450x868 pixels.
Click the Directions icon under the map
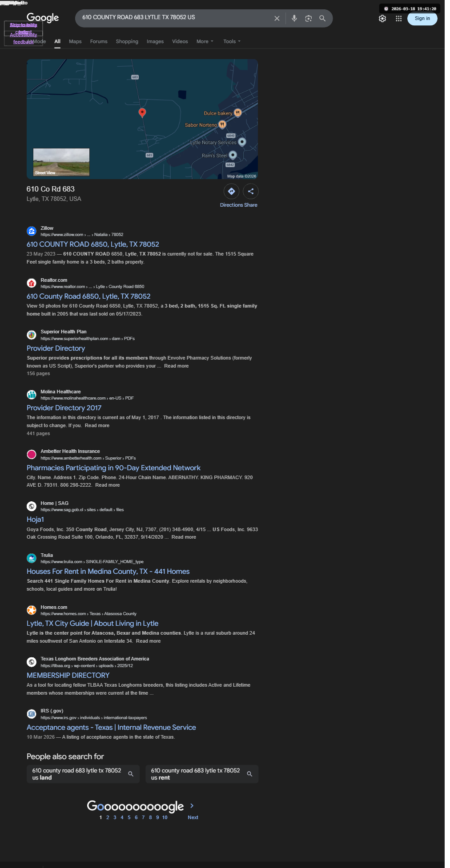pos(231,192)
